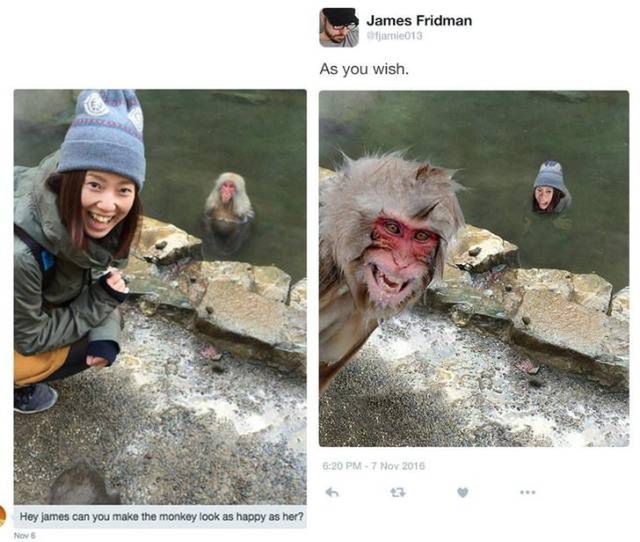The width and height of the screenshot is (640, 542).
Task: Click the 'As you wish.' tweet text
Action: click(364, 69)
